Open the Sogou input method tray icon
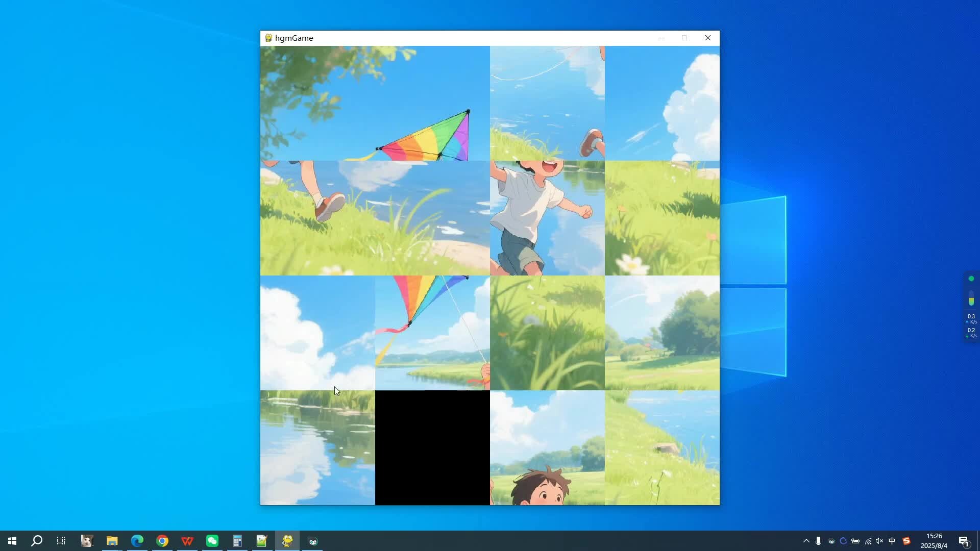Viewport: 980px width, 551px height. pyautogui.click(x=906, y=541)
